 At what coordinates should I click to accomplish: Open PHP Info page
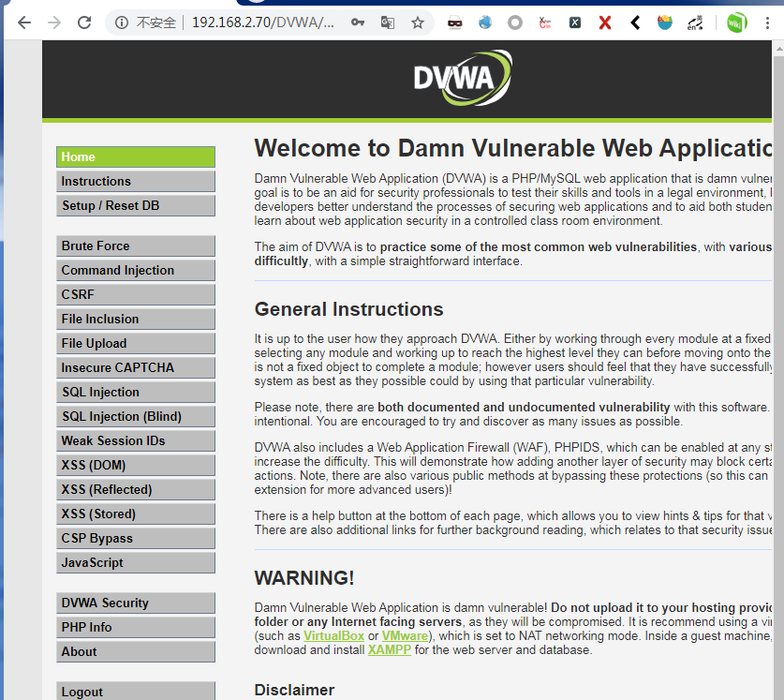(x=136, y=628)
